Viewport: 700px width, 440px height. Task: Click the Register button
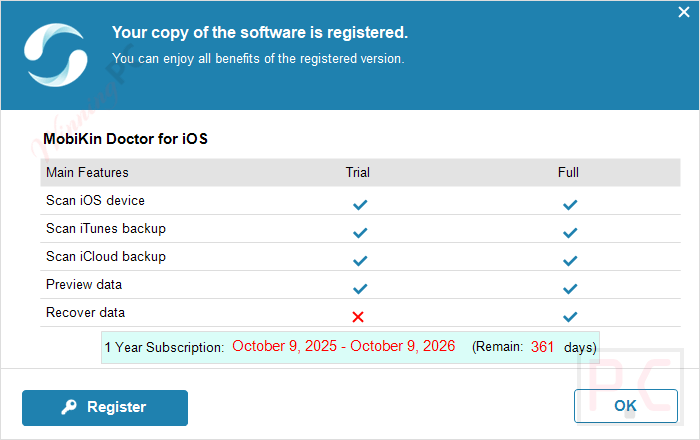coord(105,407)
